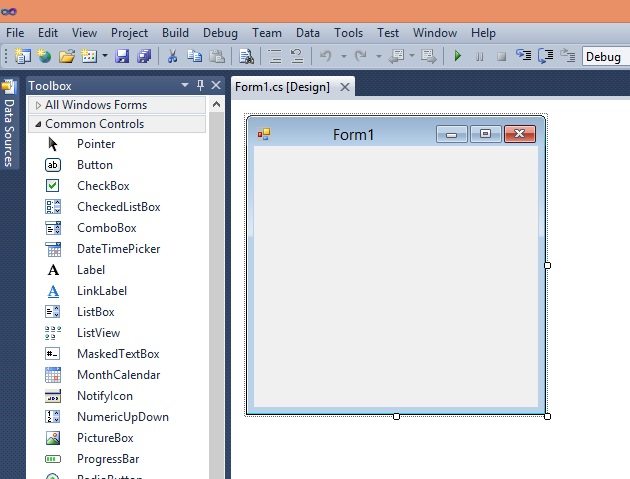Viewport: 630px width, 479px height.
Task: Click the Step Into toolbar icon
Action: coord(524,56)
